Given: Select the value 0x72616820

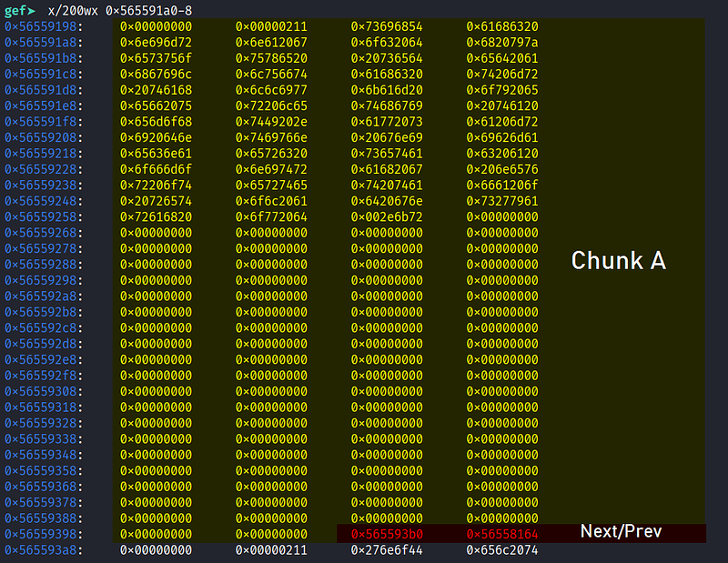Looking at the screenshot, I should [156, 216].
